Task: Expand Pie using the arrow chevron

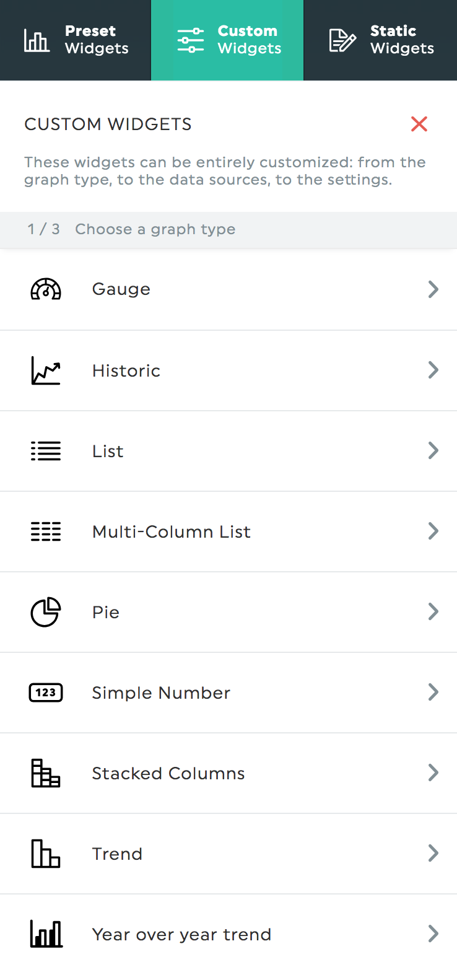Action: point(433,611)
